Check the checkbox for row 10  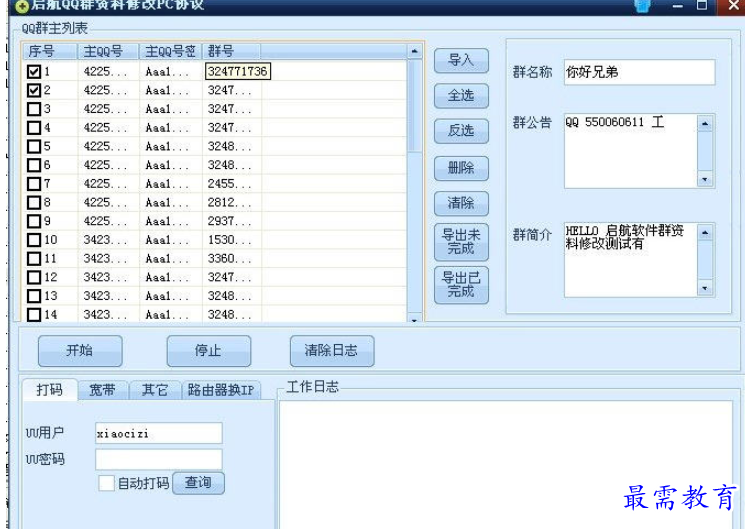click(34, 240)
